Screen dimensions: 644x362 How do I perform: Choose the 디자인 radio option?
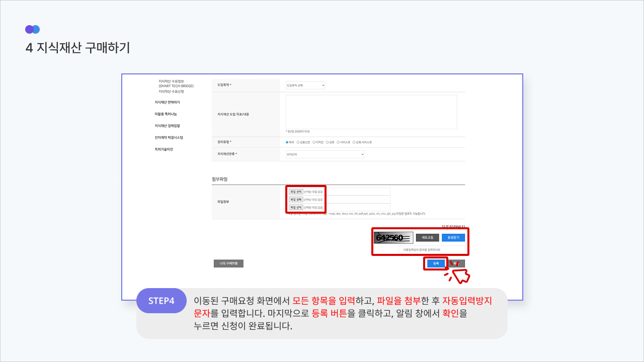pos(314,142)
